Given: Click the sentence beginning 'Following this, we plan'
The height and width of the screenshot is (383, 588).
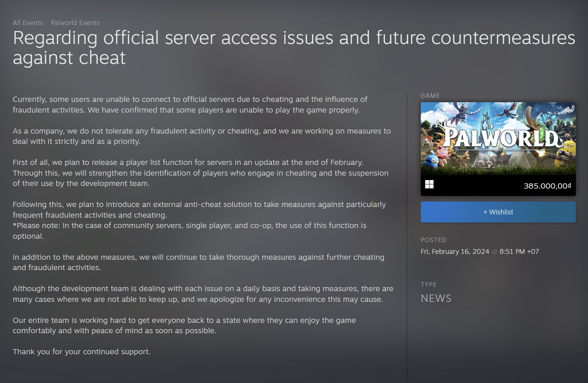Looking at the screenshot, I should tap(199, 210).
